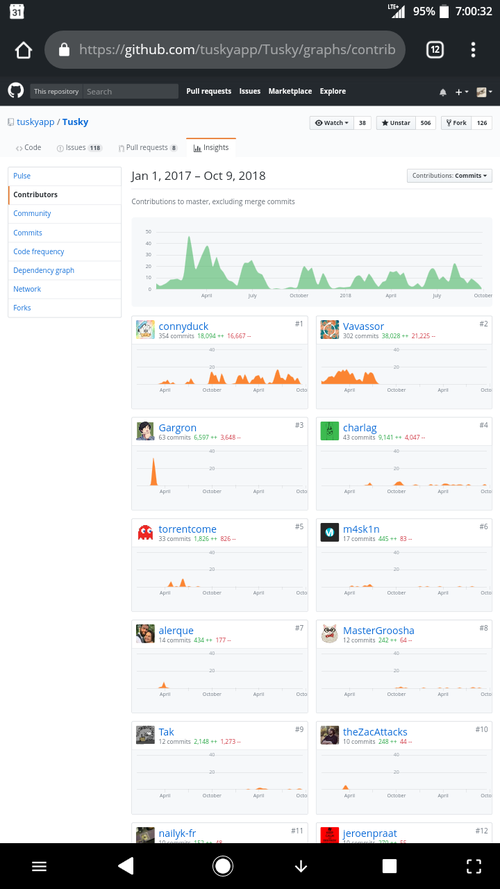
Task: Open Marketplace in top nav
Action: [x=290, y=91]
